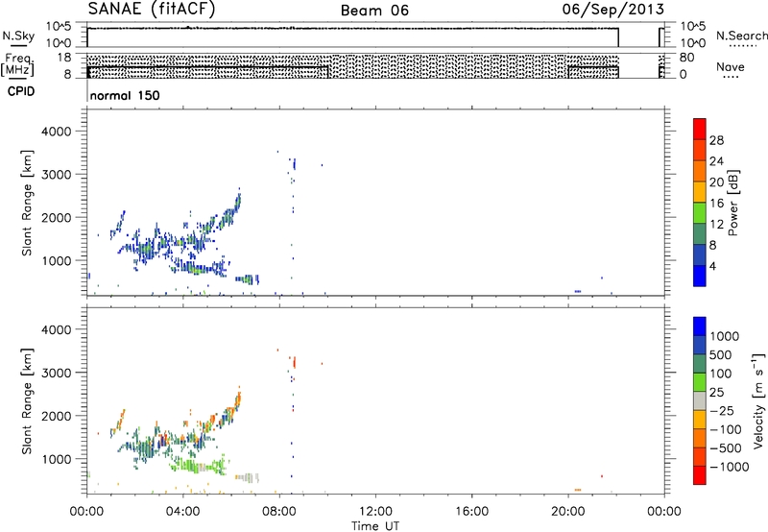The image size is (768, 532).
Task: Pick the light green 12–16 dB Power colorbar segment
Action: pos(700,212)
